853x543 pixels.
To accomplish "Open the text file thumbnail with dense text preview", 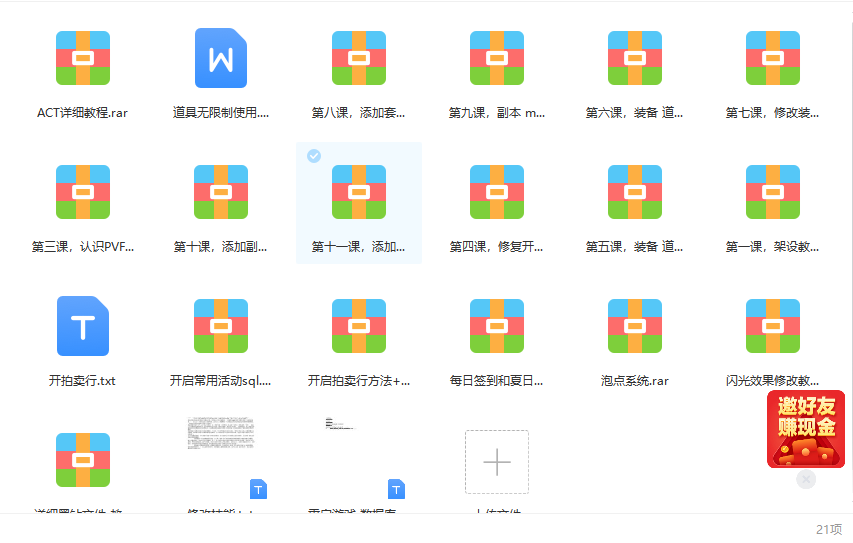I will (221, 458).
